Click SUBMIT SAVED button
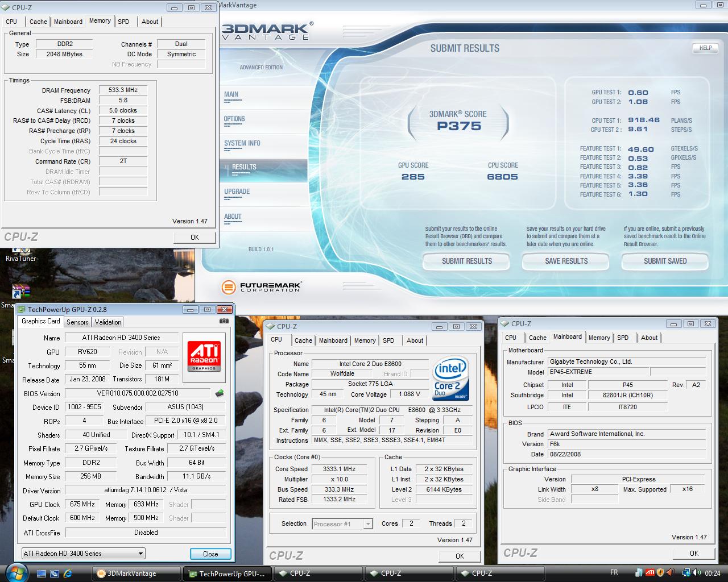 (x=665, y=261)
